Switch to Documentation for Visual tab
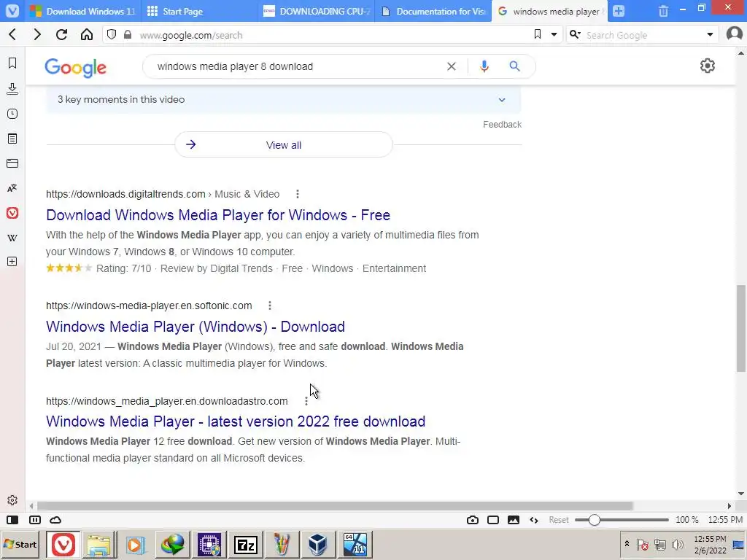Image resolution: width=747 pixels, height=560 pixels. pos(433,11)
